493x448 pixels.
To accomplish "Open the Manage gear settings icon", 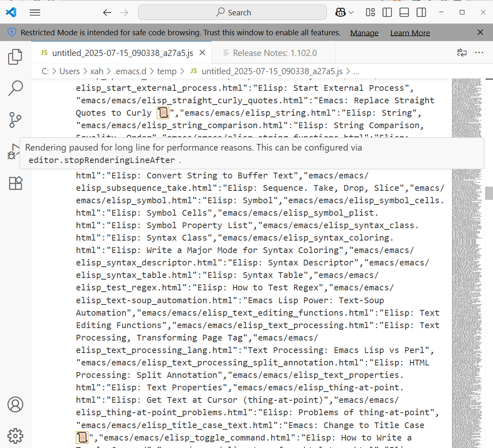I will click(x=15, y=436).
